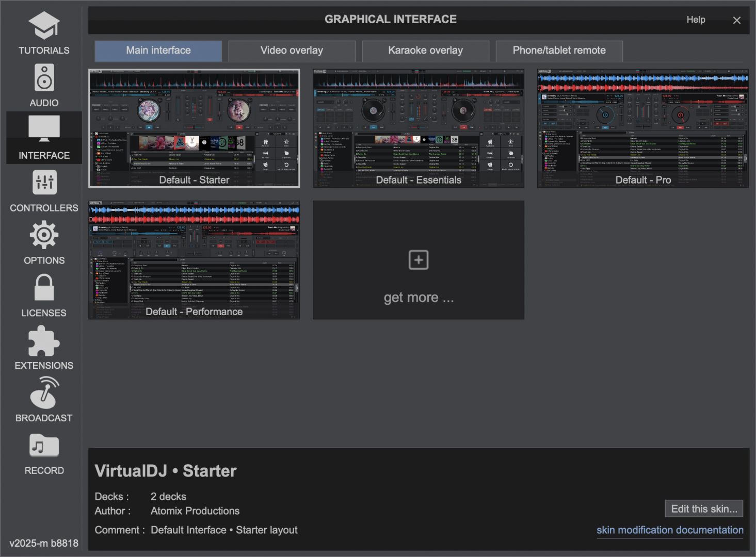Viewport: 756px width, 557px height.
Task: Switch to the Main interface tab
Action: coord(158,51)
